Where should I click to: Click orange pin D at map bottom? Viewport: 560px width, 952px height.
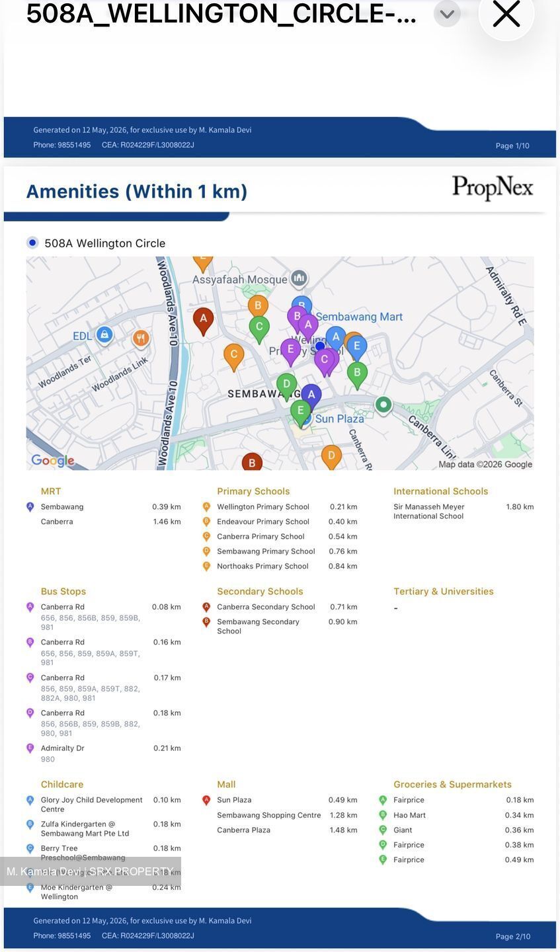coord(331,457)
